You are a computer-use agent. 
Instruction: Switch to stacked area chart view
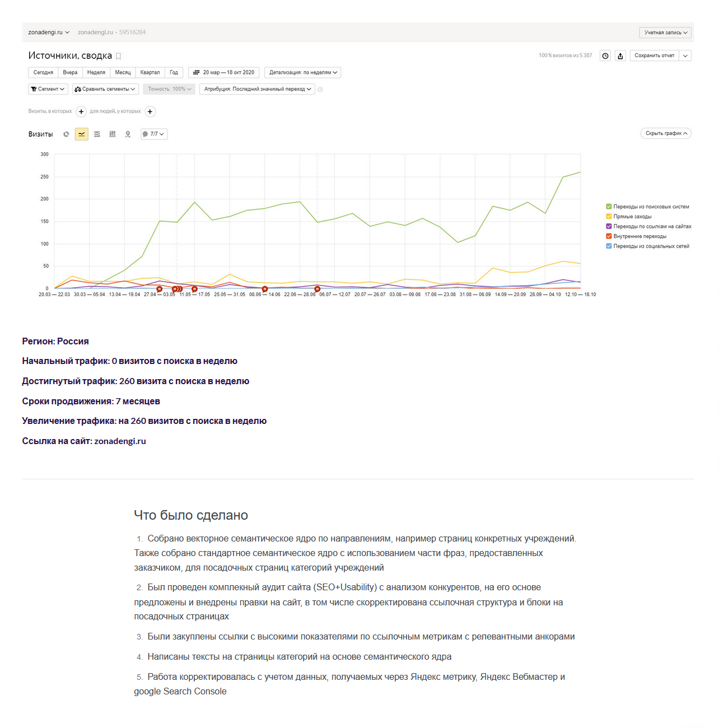[96, 134]
